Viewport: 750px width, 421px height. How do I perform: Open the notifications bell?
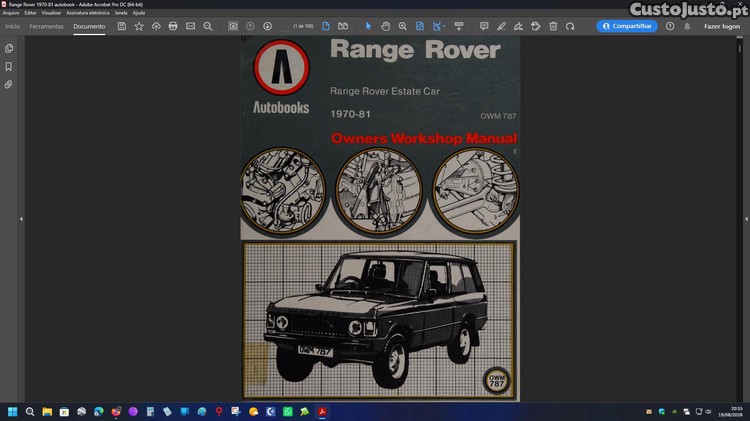click(687, 26)
